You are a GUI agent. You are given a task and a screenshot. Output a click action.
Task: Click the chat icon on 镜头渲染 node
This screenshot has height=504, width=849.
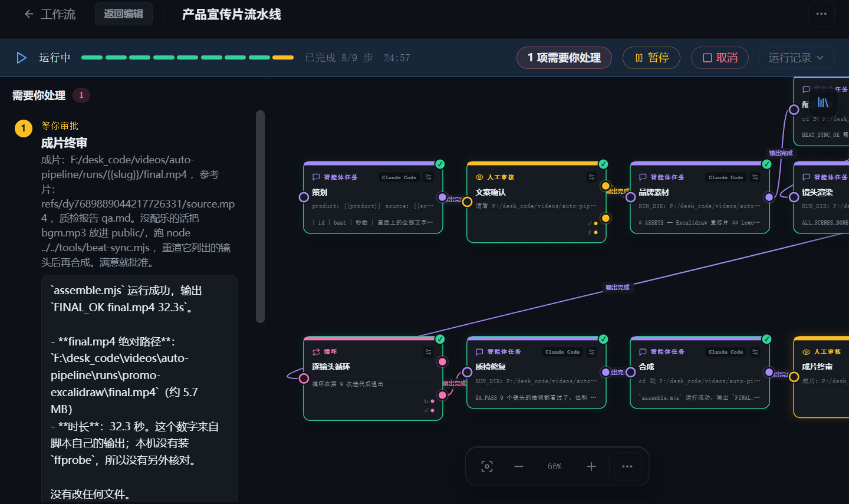[806, 177]
